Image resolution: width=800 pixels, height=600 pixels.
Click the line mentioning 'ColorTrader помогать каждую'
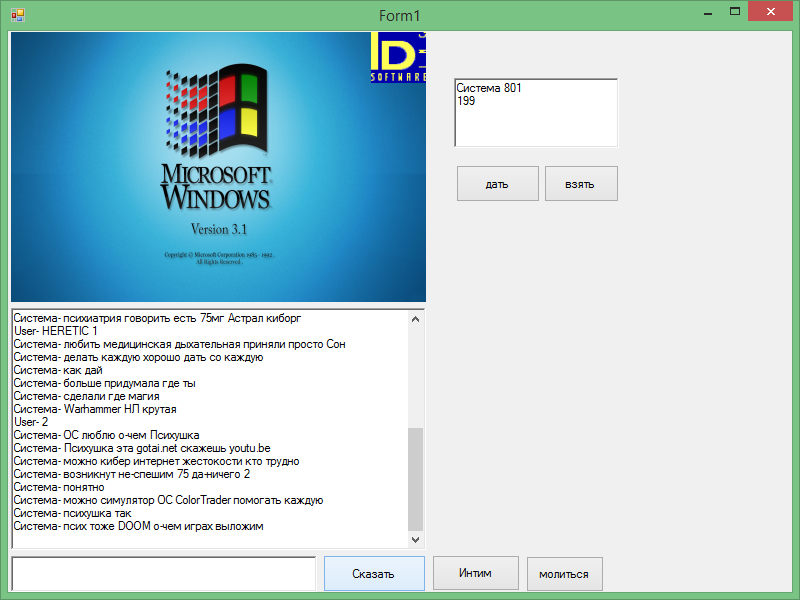(168, 501)
